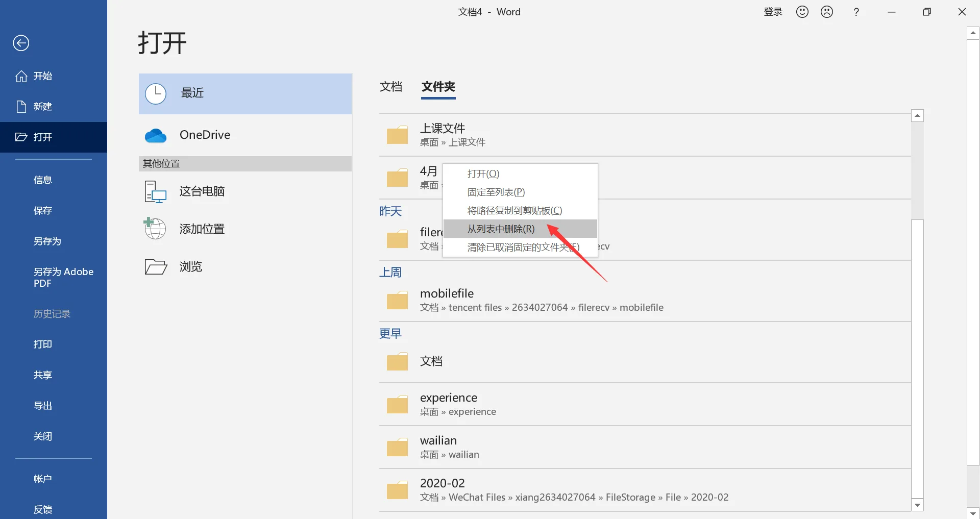The image size is (980, 519).
Task: Click the folder icon for 上课文件
Action: click(x=397, y=135)
